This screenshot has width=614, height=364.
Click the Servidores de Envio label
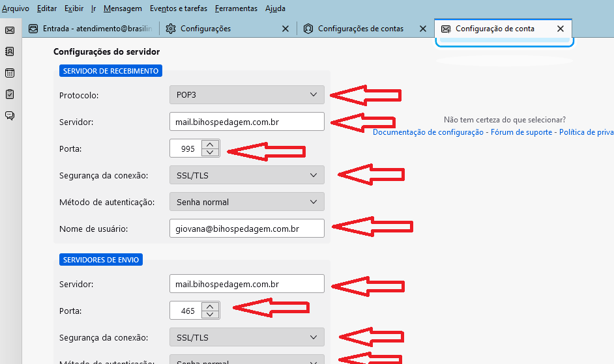[101, 260]
